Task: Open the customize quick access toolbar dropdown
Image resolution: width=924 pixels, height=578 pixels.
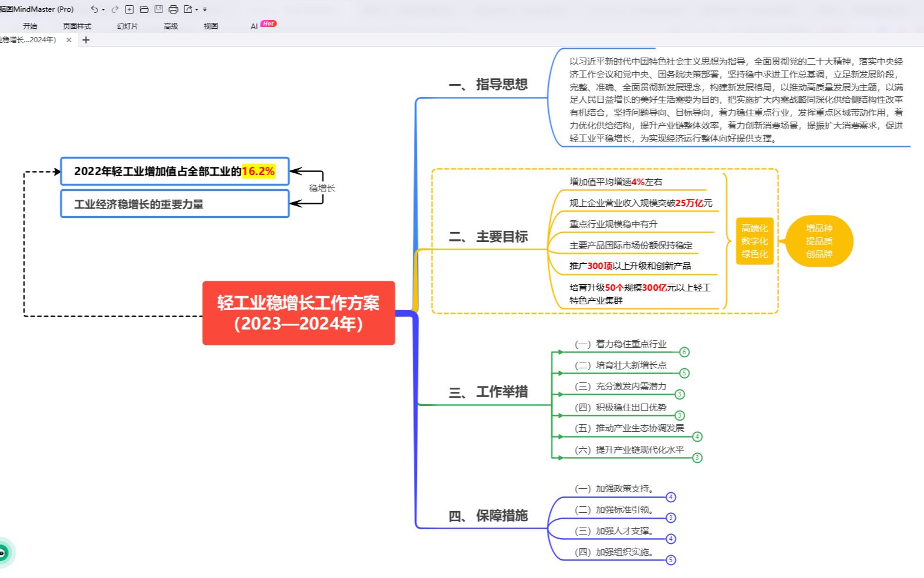Action: 205,10
